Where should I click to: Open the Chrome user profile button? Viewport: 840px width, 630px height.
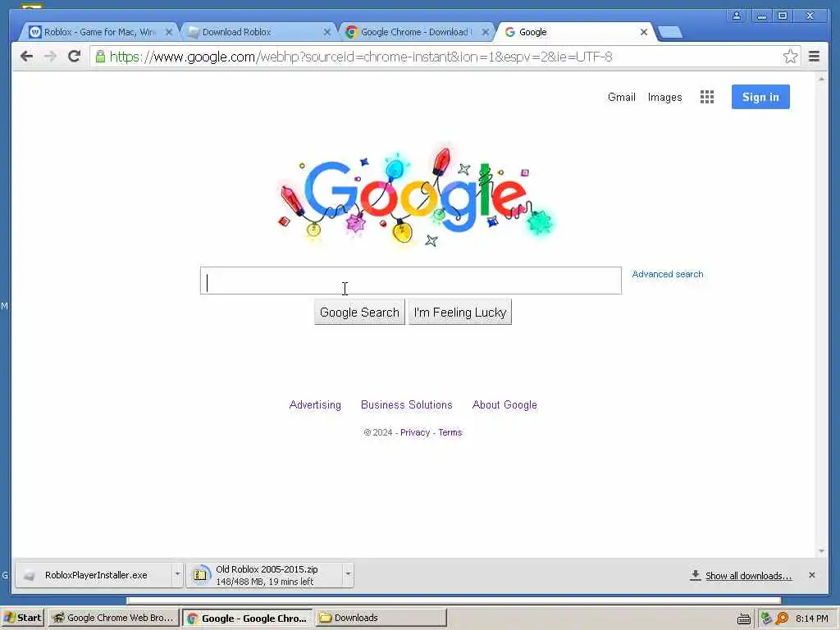pyautogui.click(x=737, y=16)
